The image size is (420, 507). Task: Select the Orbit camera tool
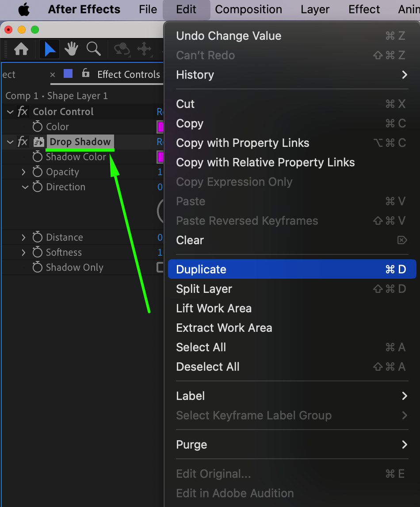[122, 49]
